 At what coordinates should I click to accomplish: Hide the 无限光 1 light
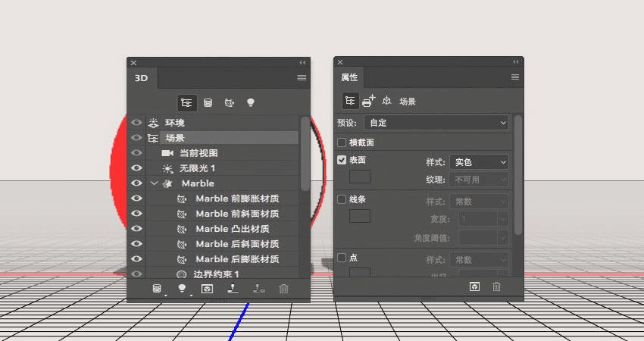(136, 168)
